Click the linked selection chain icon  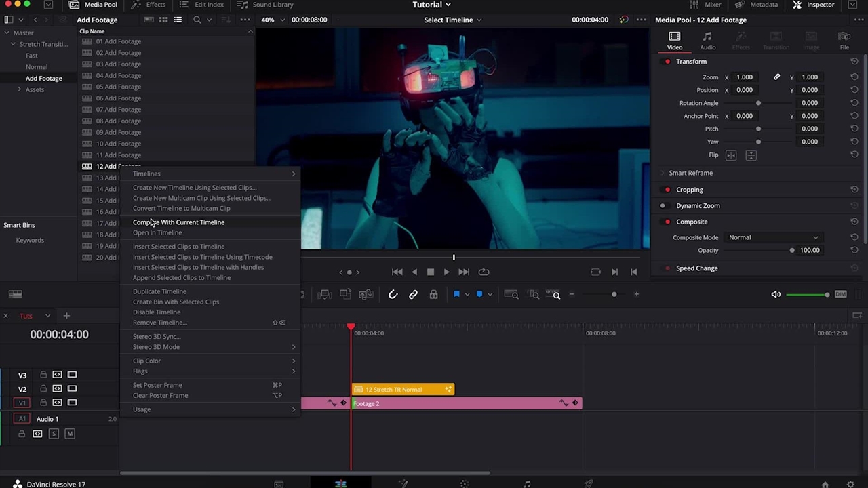click(413, 294)
